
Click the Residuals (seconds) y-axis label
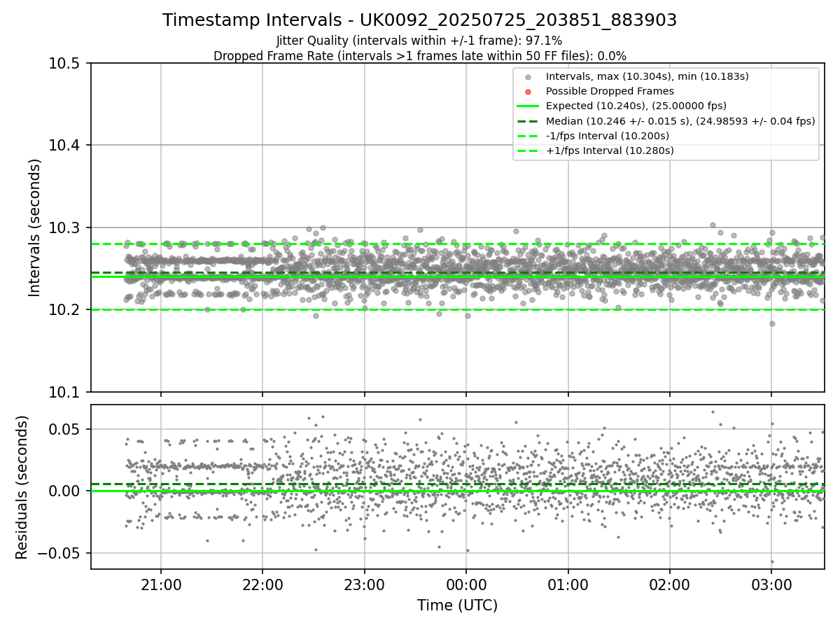click(22, 487)
